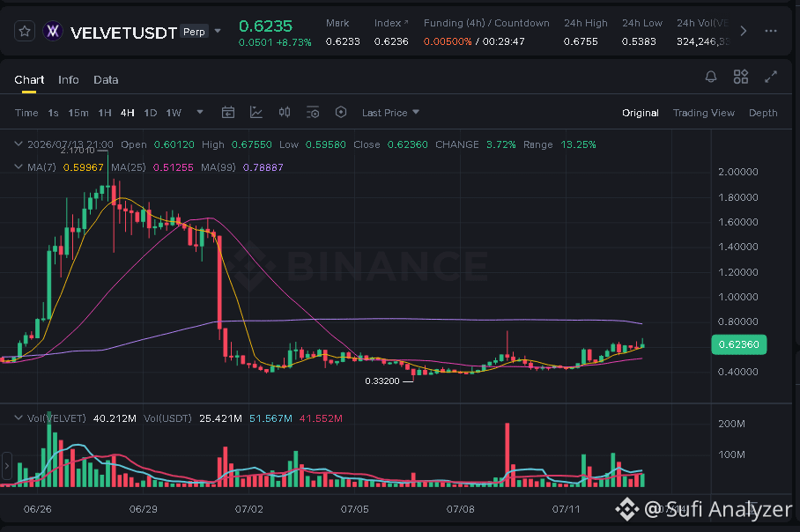The height and width of the screenshot is (532, 800).
Task: Open the chart layout grid icon
Action: coord(741,77)
